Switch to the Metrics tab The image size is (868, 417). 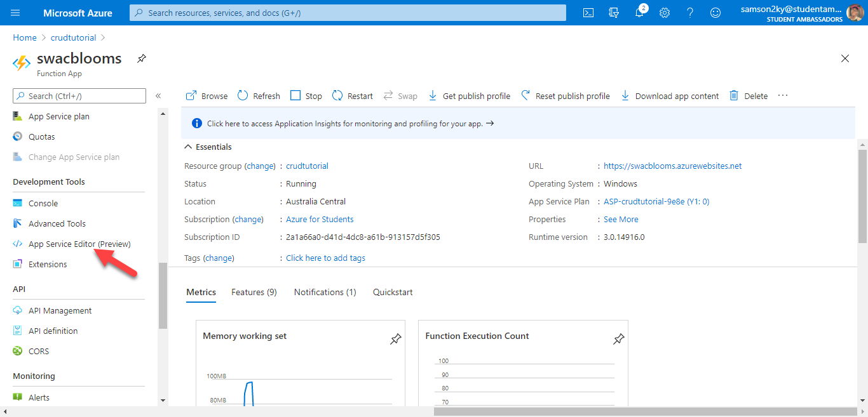201,292
